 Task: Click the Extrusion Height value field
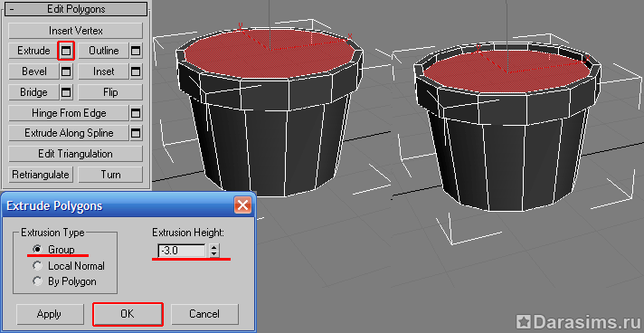(182, 251)
